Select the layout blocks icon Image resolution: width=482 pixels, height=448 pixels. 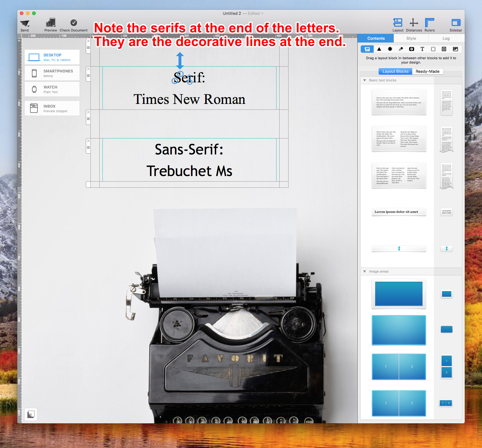(367, 49)
